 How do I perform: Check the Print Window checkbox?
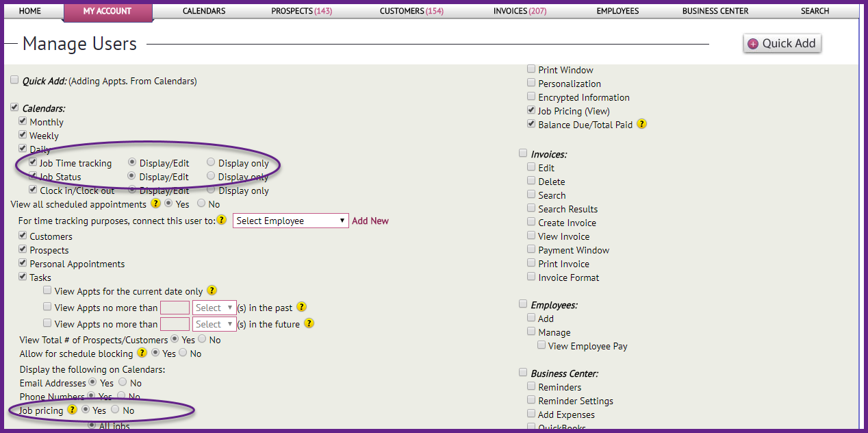[x=531, y=69]
